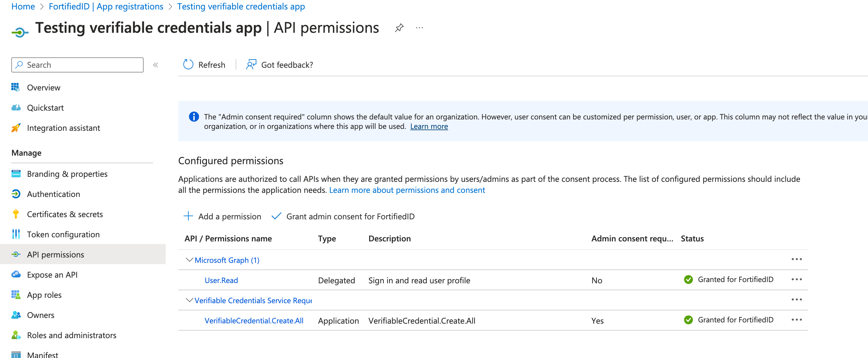The image size is (868, 358).
Task: Click the app registration icon beside page title
Action: (x=20, y=32)
